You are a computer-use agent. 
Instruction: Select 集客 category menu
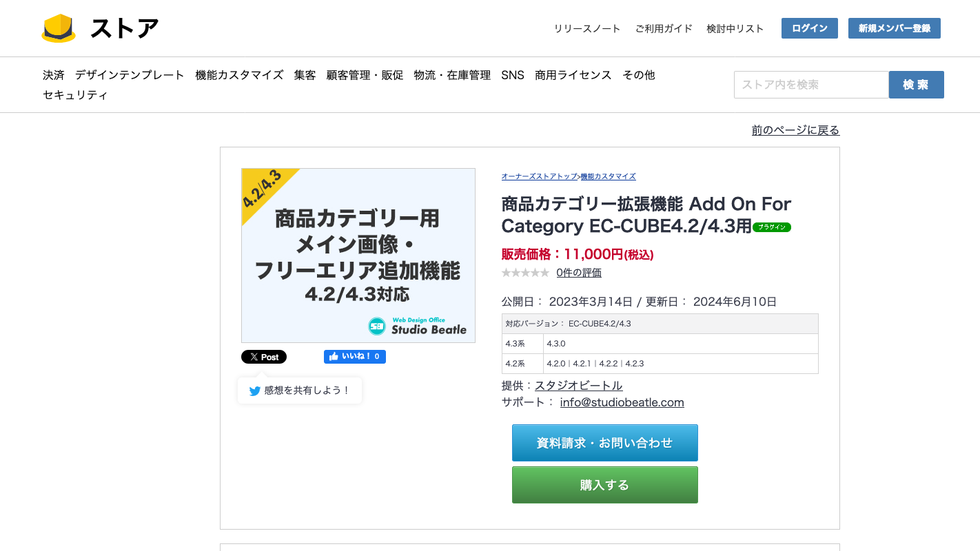[305, 75]
